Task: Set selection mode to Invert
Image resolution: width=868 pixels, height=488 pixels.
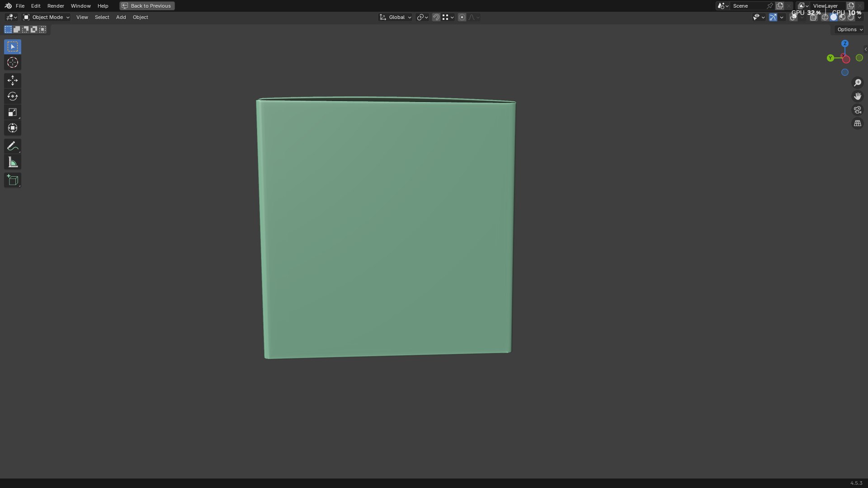Action: click(34, 29)
